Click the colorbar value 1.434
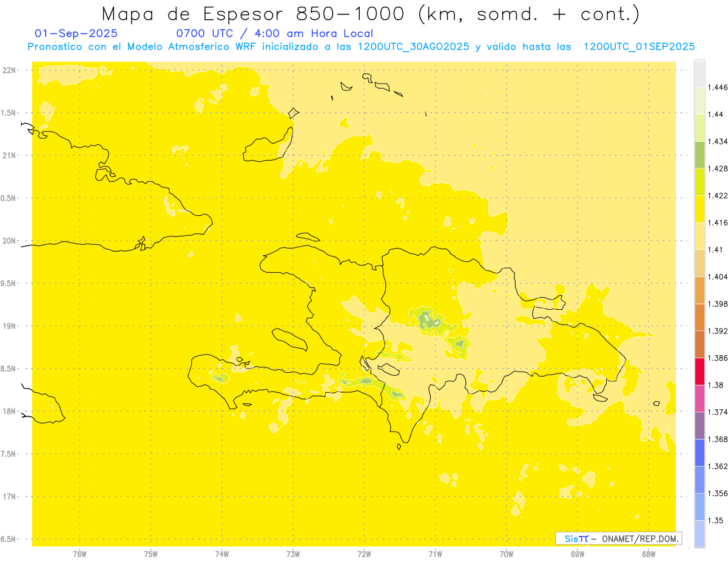The height and width of the screenshot is (562, 728). pyautogui.click(x=719, y=141)
